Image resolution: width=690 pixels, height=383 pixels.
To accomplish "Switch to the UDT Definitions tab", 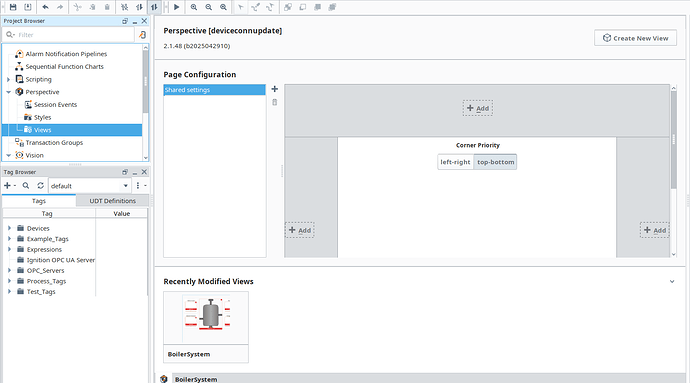I will coord(113,201).
